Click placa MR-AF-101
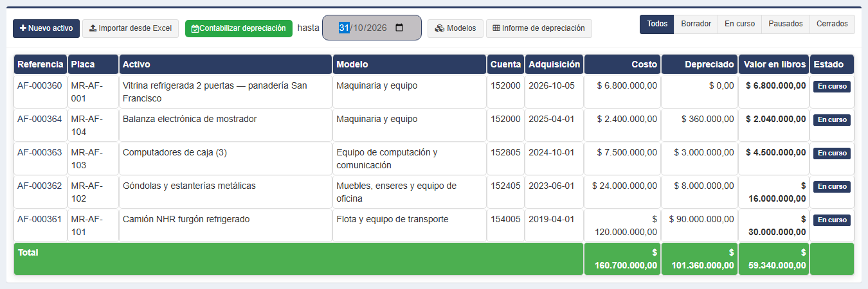 (87, 225)
